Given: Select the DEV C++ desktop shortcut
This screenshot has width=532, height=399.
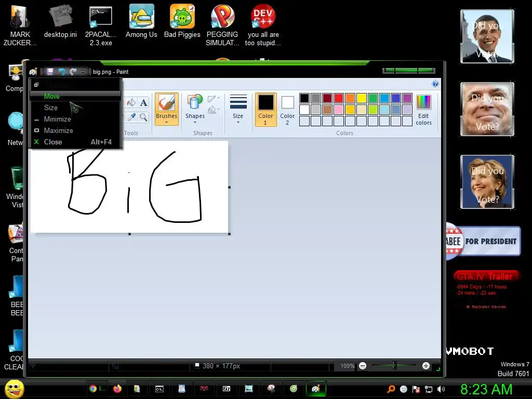Looking at the screenshot, I should (x=263, y=25).
